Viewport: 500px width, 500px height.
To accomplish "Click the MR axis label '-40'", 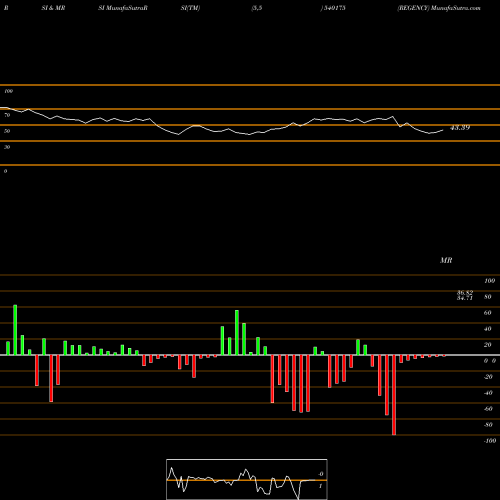I will pyautogui.click(x=488, y=393).
